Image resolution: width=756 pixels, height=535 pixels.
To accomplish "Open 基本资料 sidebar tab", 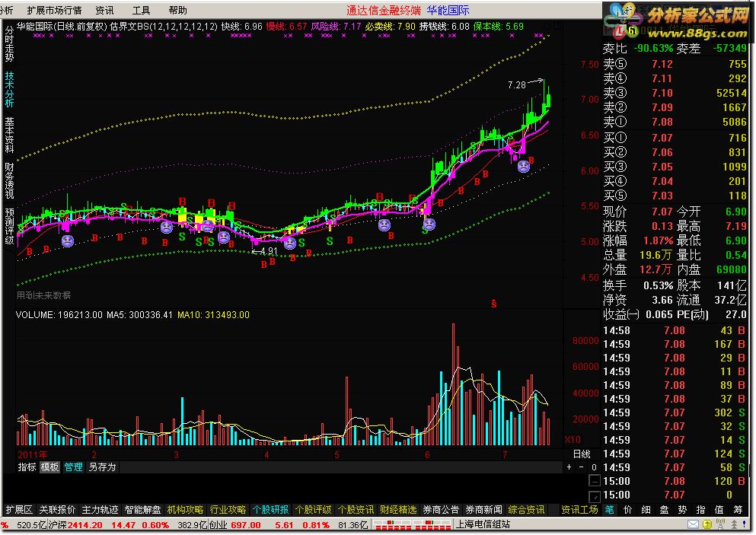I will click(9, 135).
